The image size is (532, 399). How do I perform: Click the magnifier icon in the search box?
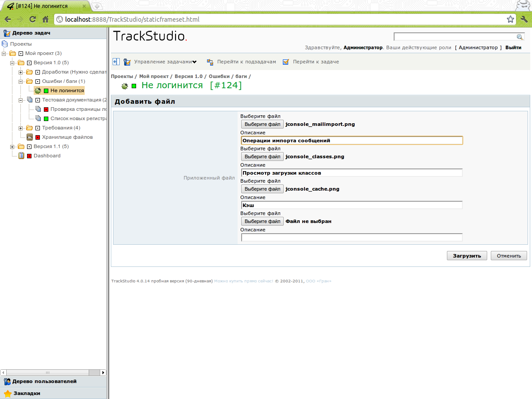point(520,37)
